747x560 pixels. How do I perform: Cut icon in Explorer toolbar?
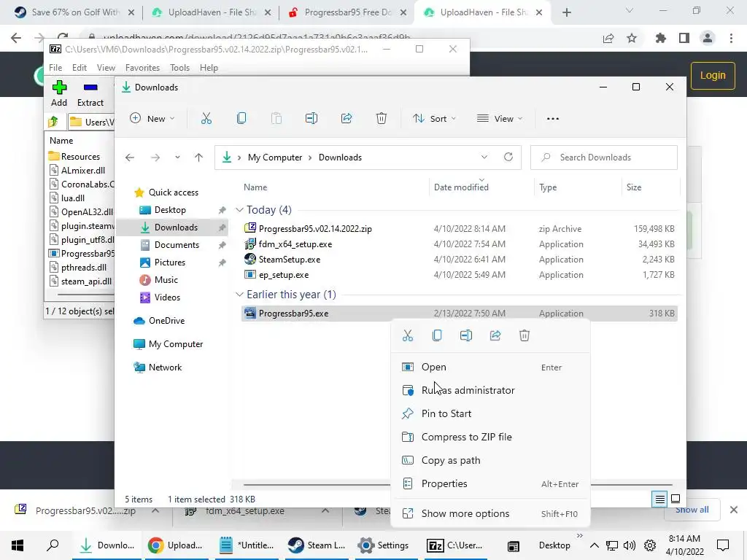[206, 119]
